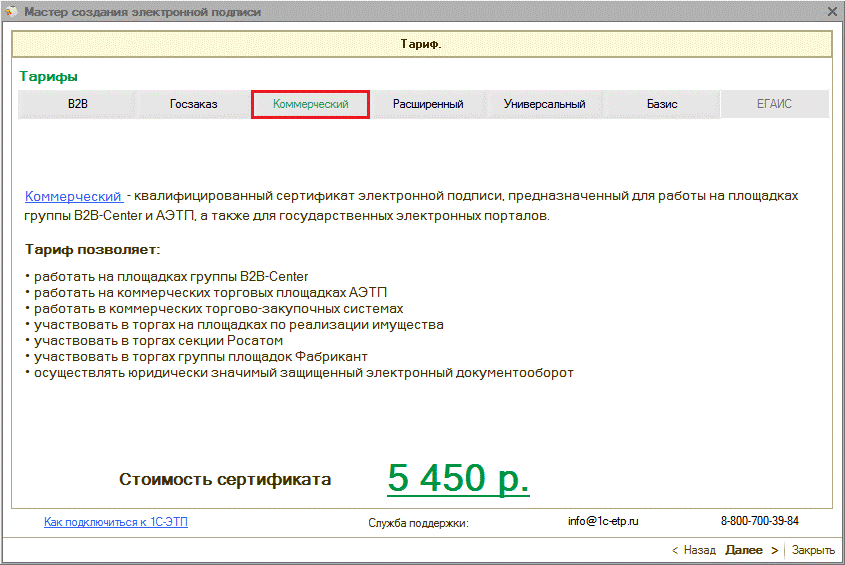Open 'Как подключиться к 1С-ЭТП' link

click(116, 522)
